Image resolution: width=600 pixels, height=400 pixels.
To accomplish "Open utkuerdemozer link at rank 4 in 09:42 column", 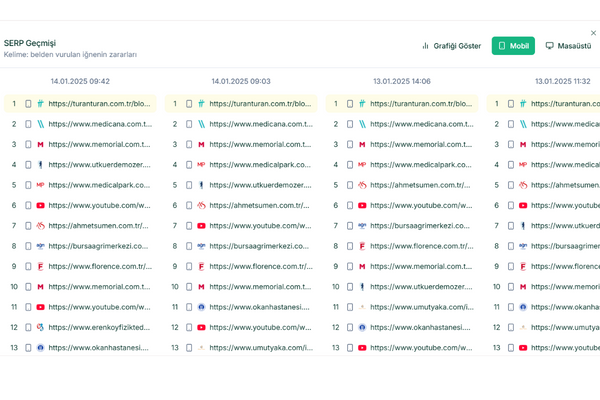I will tap(99, 165).
